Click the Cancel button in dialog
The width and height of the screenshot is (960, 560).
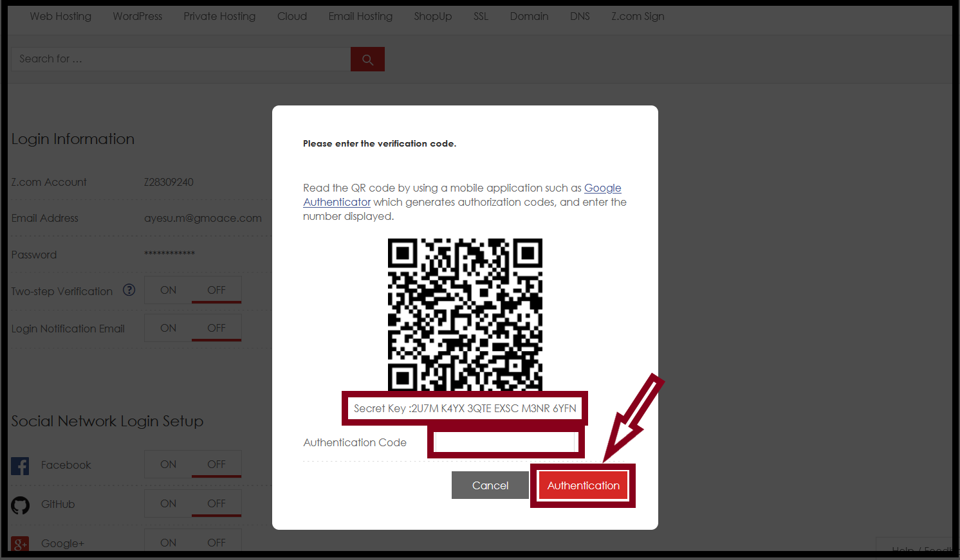tap(490, 485)
